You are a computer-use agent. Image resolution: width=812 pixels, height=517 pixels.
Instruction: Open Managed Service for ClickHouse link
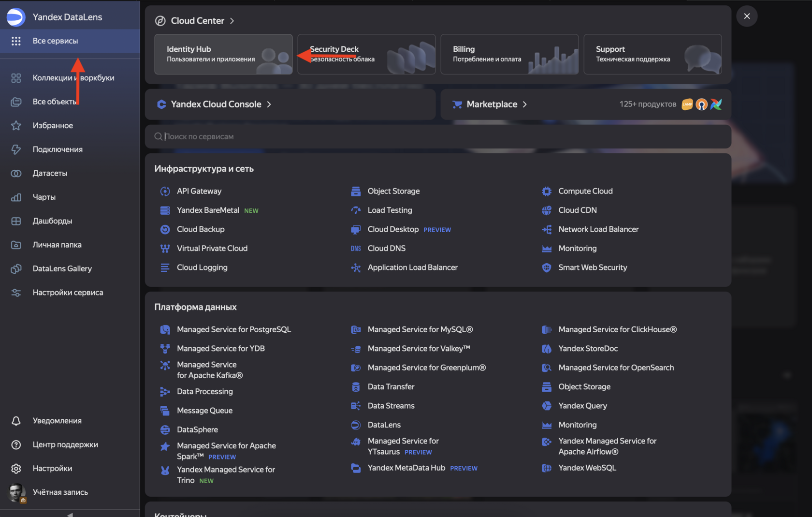click(618, 330)
